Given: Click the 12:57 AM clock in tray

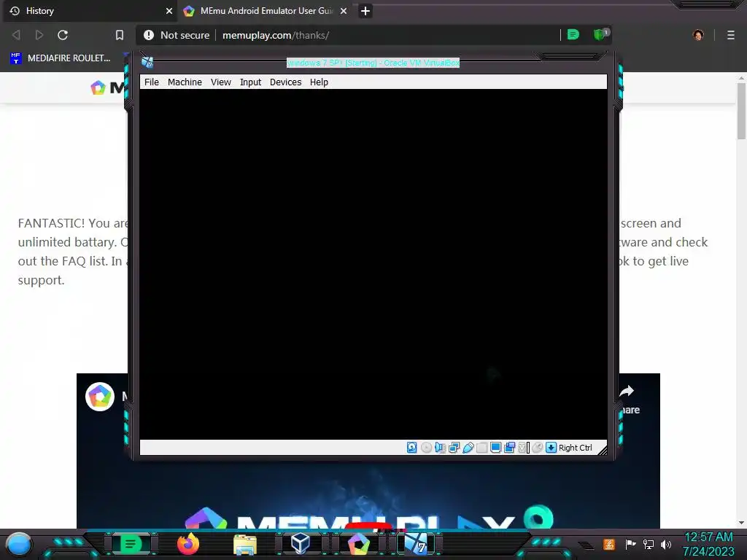Looking at the screenshot, I should pos(708,537).
